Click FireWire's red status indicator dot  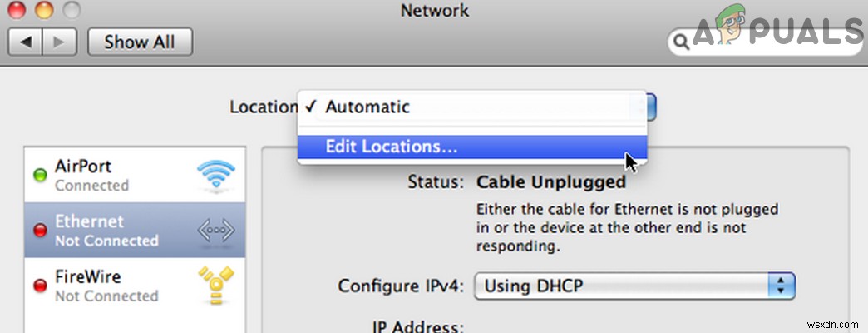(x=39, y=286)
